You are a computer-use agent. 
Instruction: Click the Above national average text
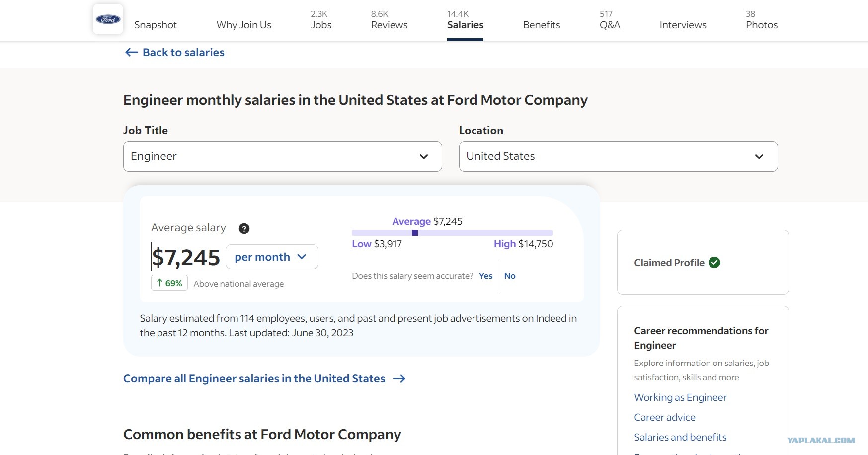[x=238, y=284]
